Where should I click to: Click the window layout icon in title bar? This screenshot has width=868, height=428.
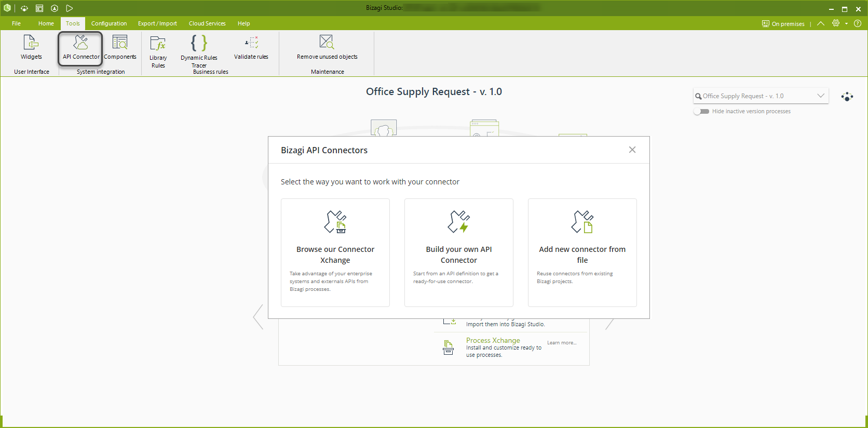[39, 8]
